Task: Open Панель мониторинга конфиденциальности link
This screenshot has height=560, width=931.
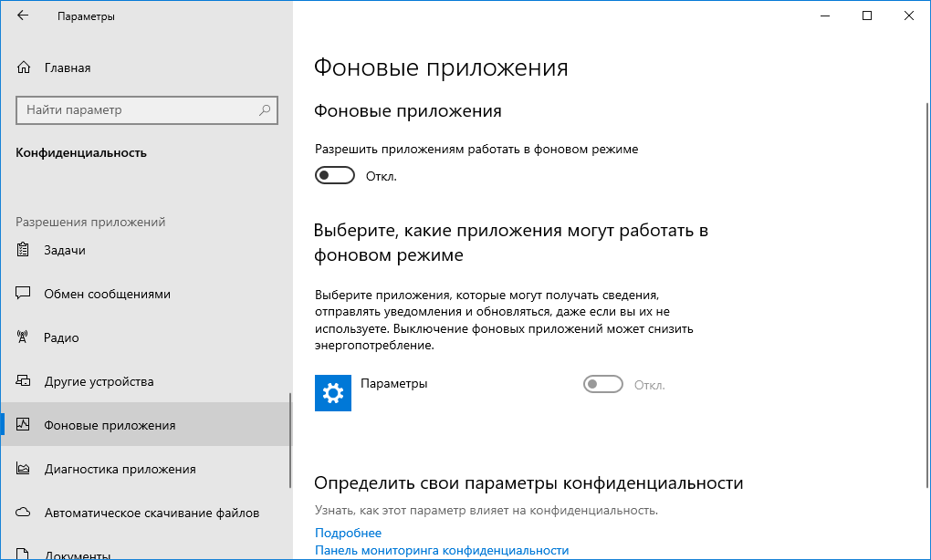Action: click(442, 551)
